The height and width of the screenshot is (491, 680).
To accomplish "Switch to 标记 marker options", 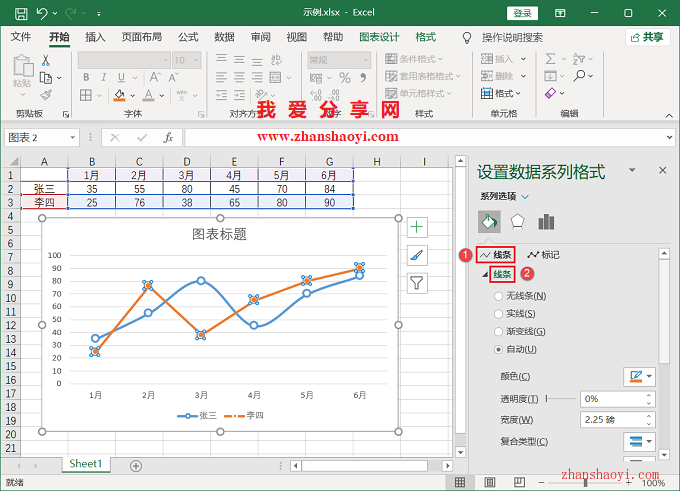I will (543, 255).
